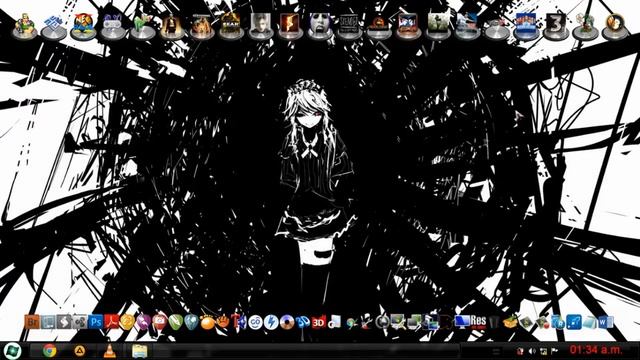Screen dimensions: 640x360
Task: Launch the first top dock character icon
Action: coord(24,26)
